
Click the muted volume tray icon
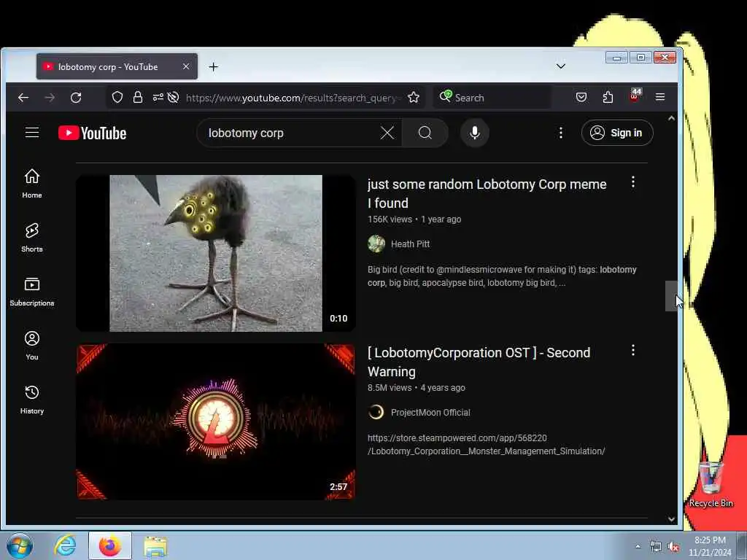tap(673, 547)
